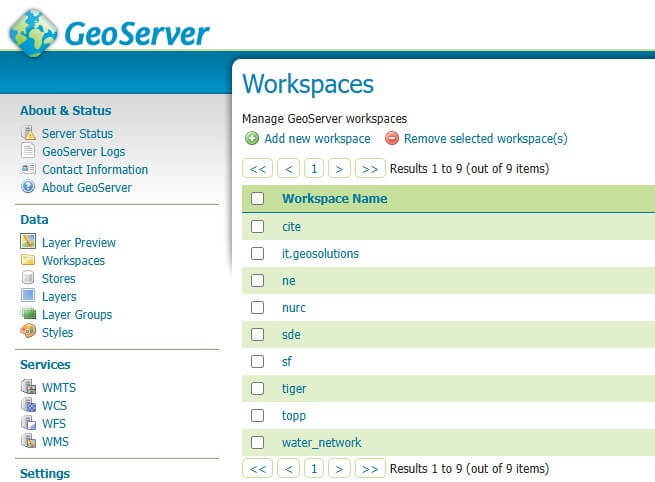Image resolution: width=655 pixels, height=482 pixels.
Task: Open the it.geosolutions workspace
Action: 320,254
